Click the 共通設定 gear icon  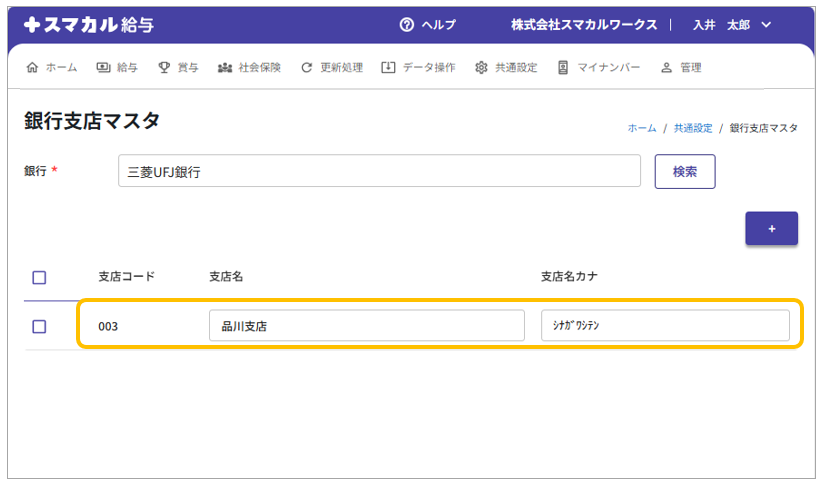pos(481,68)
